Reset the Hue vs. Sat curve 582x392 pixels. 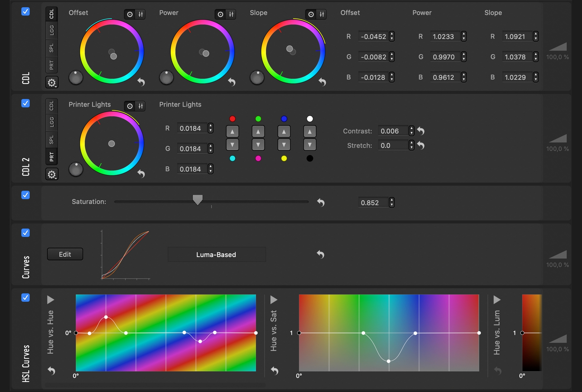click(x=275, y=371)
